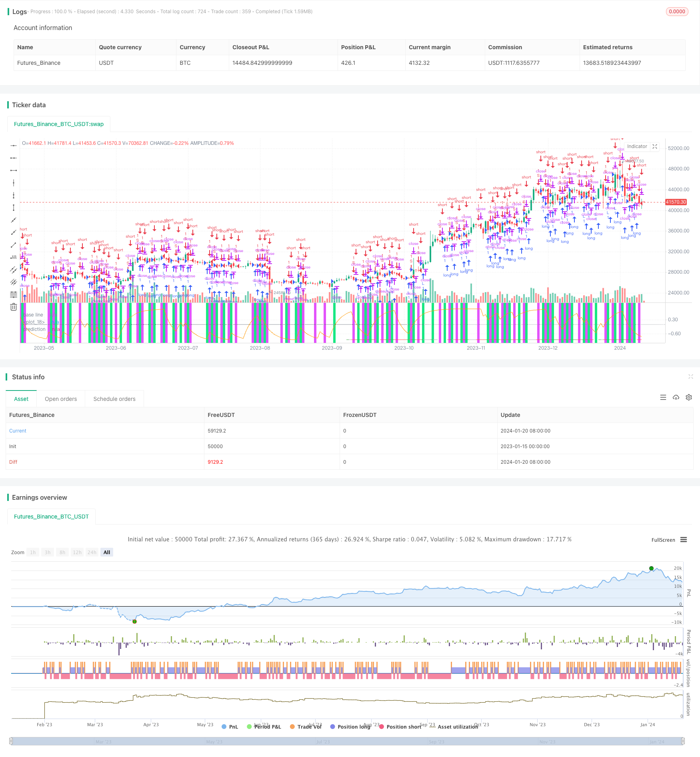The height and width of the screenshot is (757, 700).
Task: Open the earnings chart hamburger context menu
Action: [x=684, y=540]
